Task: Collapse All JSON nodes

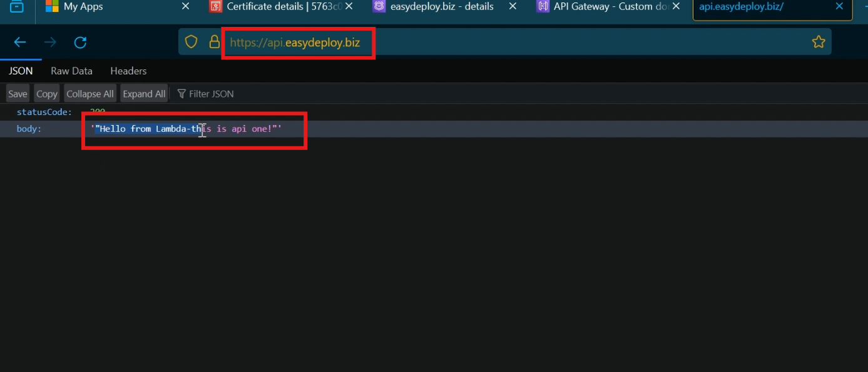Action: [90, 94]
